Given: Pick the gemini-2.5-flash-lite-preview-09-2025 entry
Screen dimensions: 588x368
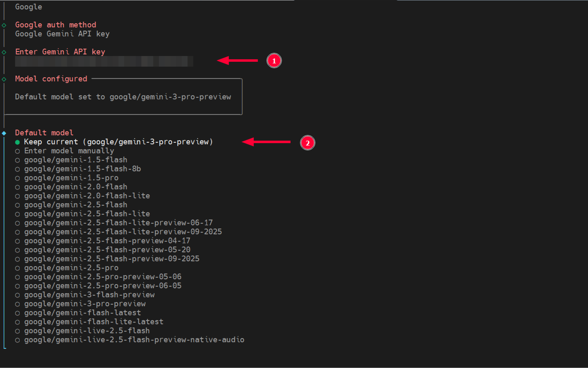Looking at the screenshot, I should [123, 231].
